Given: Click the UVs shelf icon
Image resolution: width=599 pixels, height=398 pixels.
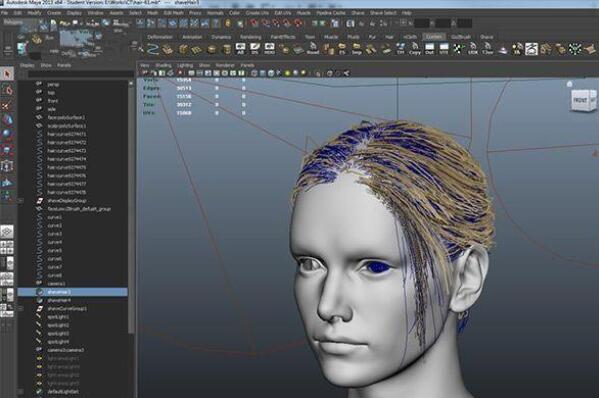Looking at the screenshot, I should 444,49.
